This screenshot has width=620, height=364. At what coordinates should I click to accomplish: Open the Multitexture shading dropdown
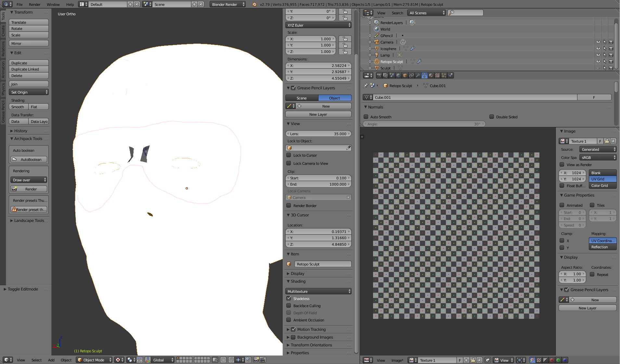tap(318, 291)
